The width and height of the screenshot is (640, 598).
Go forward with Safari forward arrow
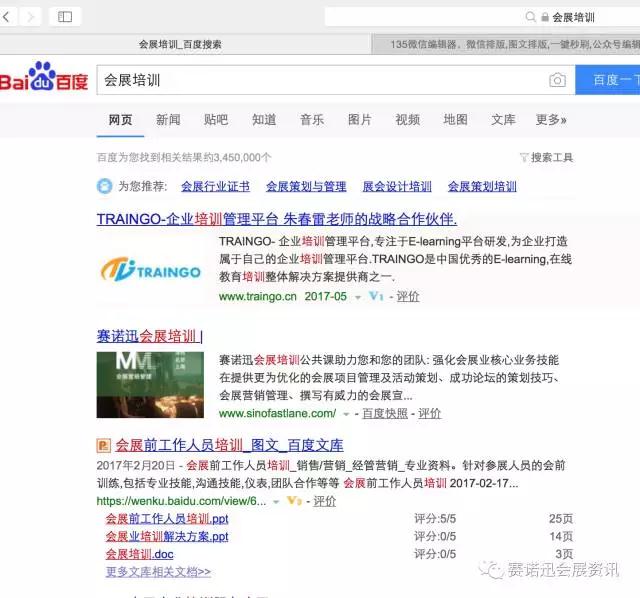click(x=30, y=17)
